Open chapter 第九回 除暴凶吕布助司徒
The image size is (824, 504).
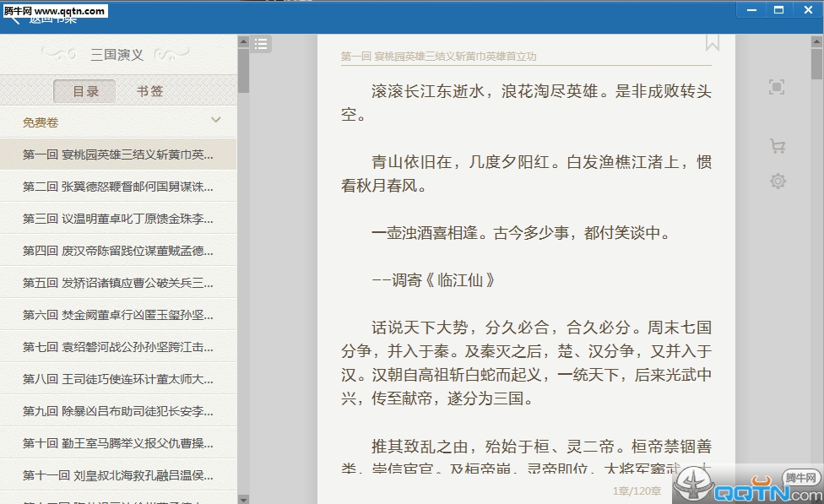point(118,411)
